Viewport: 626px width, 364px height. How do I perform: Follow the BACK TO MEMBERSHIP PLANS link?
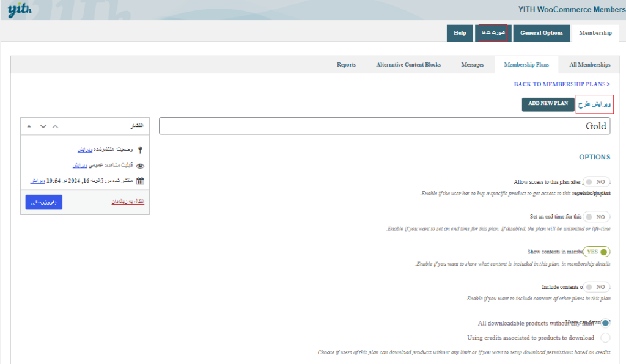562,84
